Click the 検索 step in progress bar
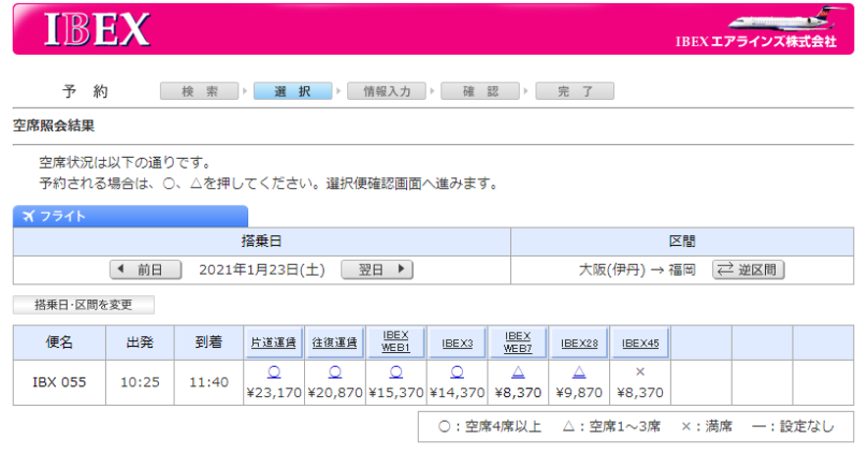 pos(199,91)
